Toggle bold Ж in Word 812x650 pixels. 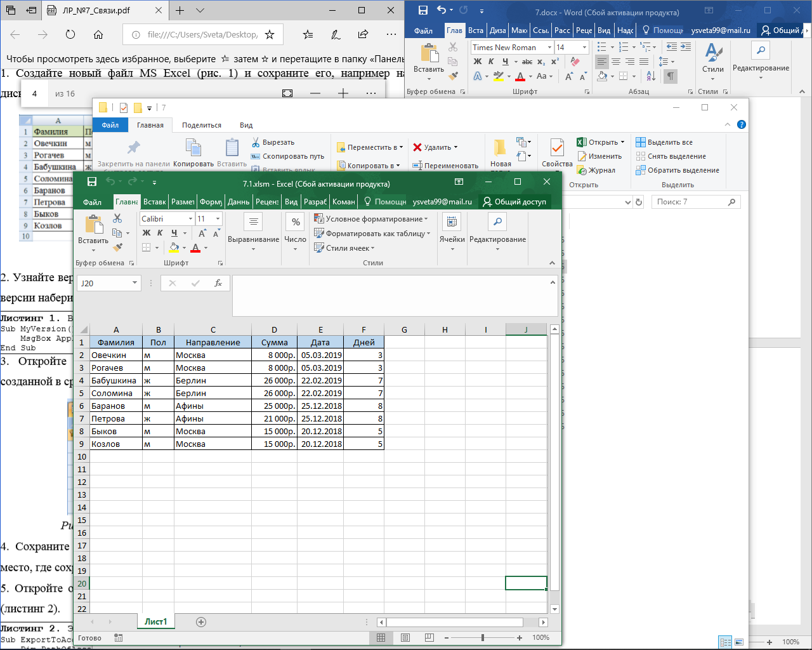tap(477, 62)
